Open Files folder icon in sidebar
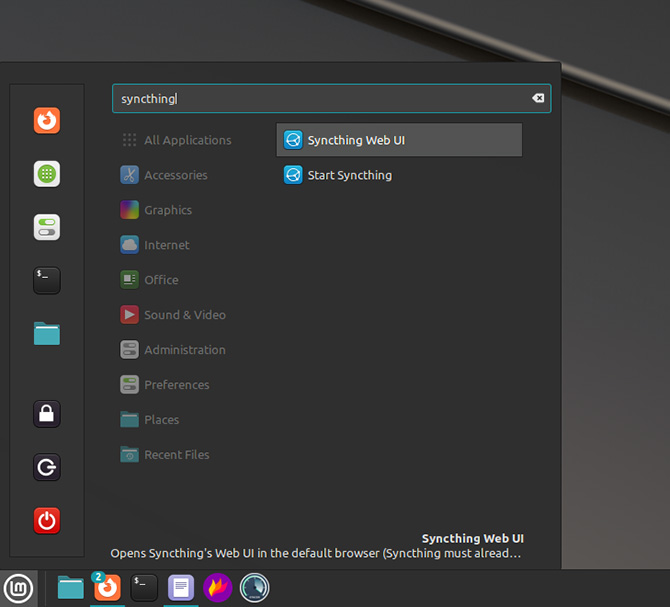 pyautogui.click(x=47, y=334)
